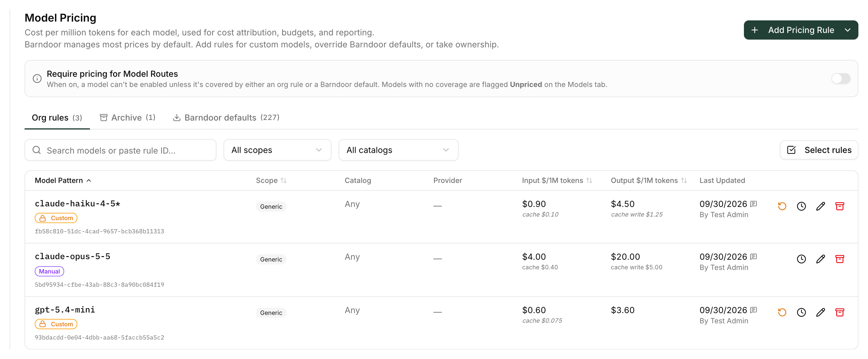Click the search models input field
Screen dimensions: 868x359
pos(120,150)
